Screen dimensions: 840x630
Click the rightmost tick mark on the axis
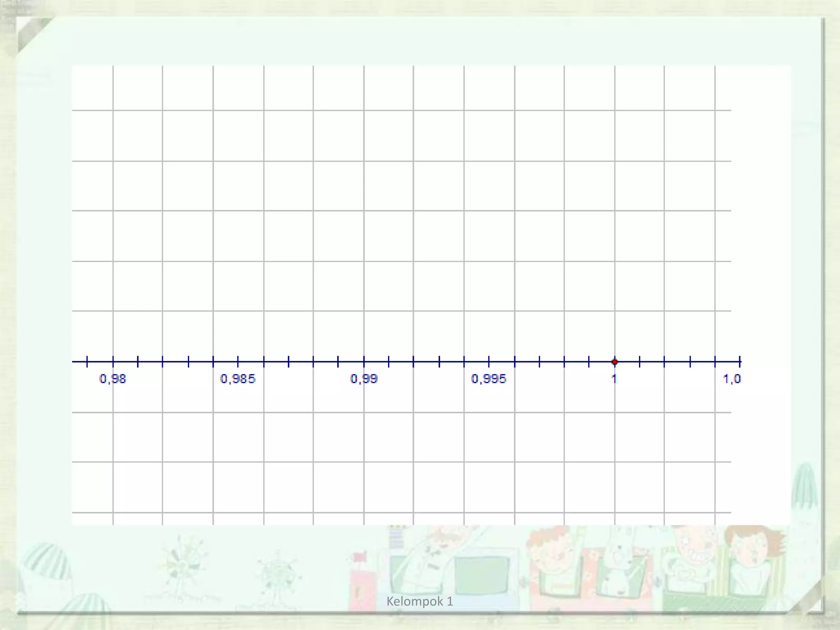(740, 361)
